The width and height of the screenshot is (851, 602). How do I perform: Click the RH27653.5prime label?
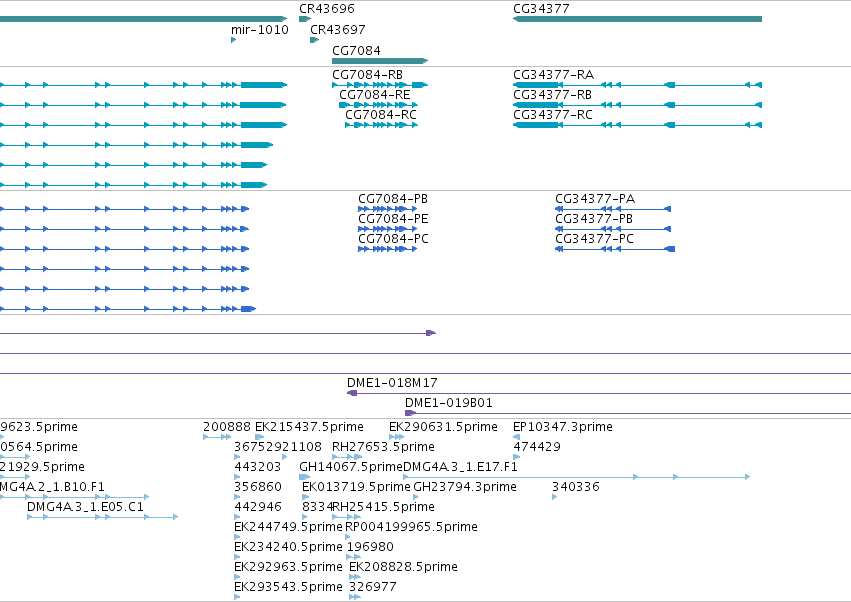[x=383, y=447]
